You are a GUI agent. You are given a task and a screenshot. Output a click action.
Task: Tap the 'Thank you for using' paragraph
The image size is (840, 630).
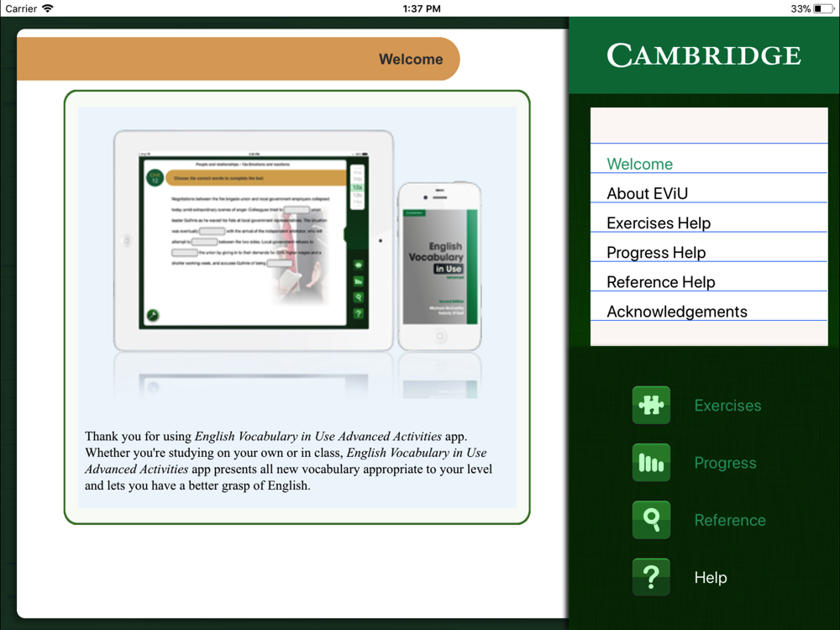point(288,460)
